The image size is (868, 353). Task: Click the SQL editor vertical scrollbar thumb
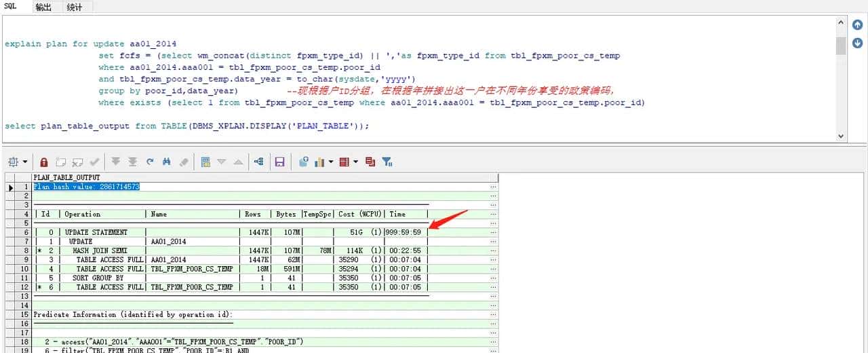pos(841,45)
